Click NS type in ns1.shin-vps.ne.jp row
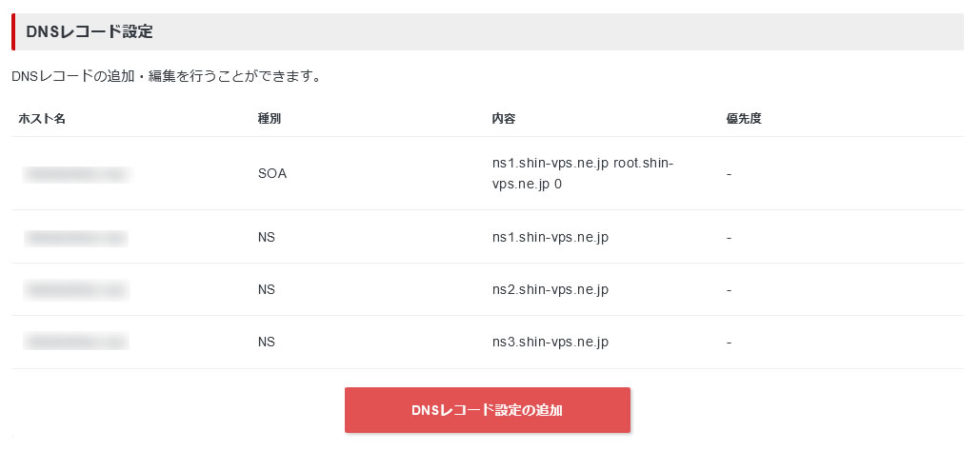The image size is (980, 451). point(267,237)
